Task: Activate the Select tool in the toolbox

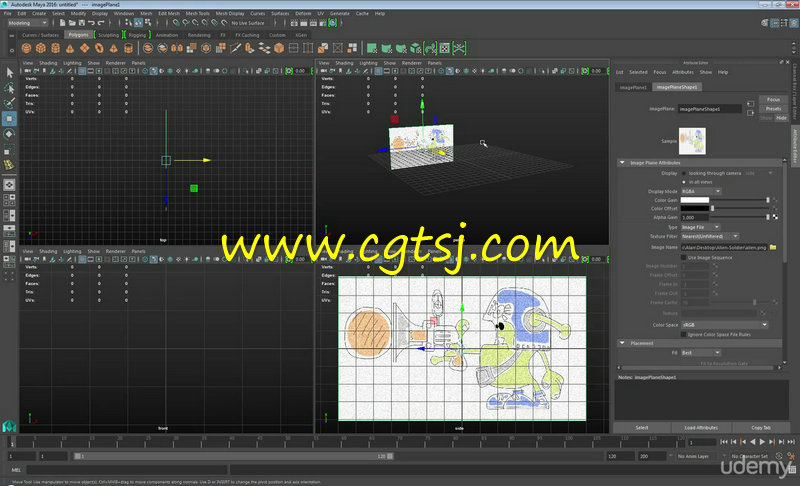Action: point(9,72)
